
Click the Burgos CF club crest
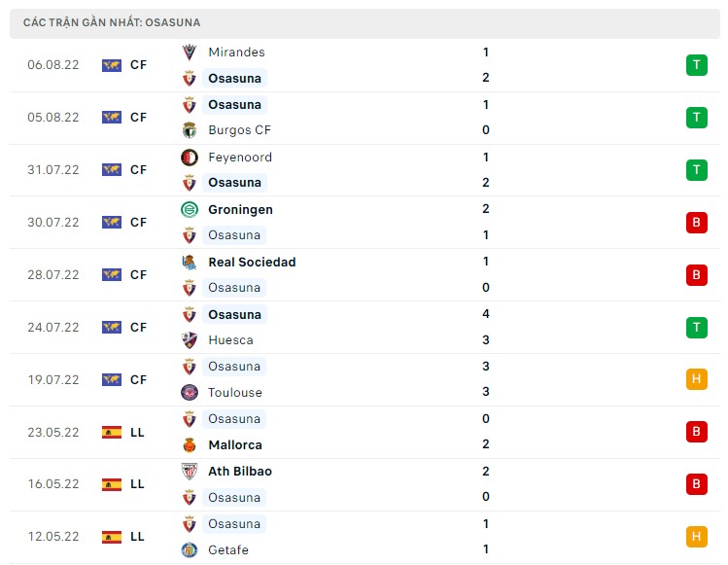click(190, 130)
